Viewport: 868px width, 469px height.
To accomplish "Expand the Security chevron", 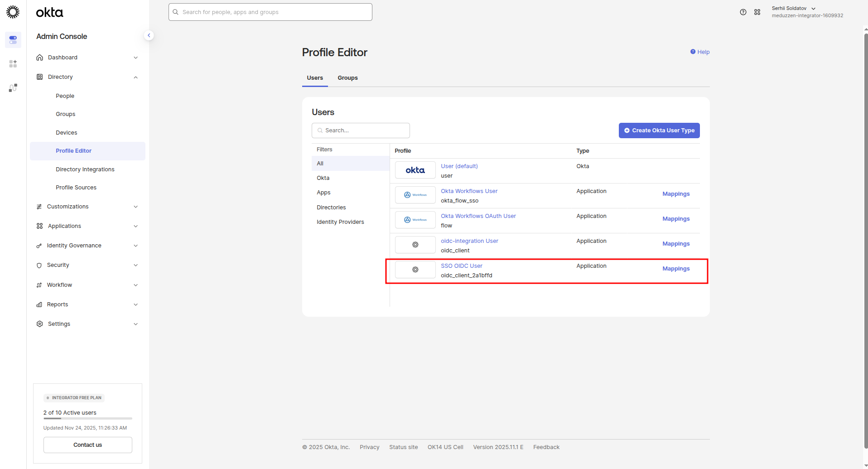I will (135, 265).
